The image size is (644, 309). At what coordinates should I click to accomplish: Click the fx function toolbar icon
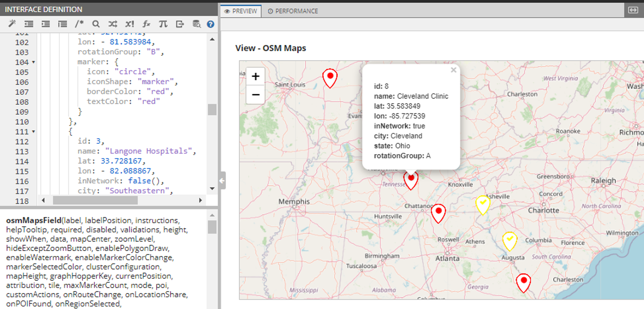click(146, 24)
